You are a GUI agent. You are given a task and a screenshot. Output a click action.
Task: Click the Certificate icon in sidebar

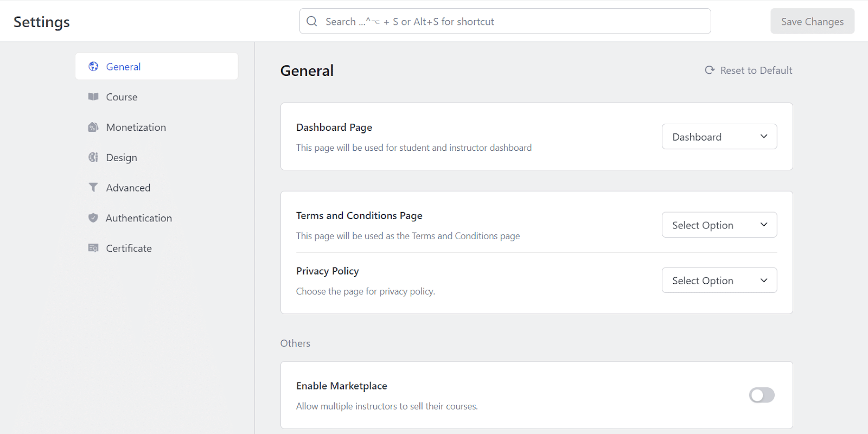pos(93,248)
